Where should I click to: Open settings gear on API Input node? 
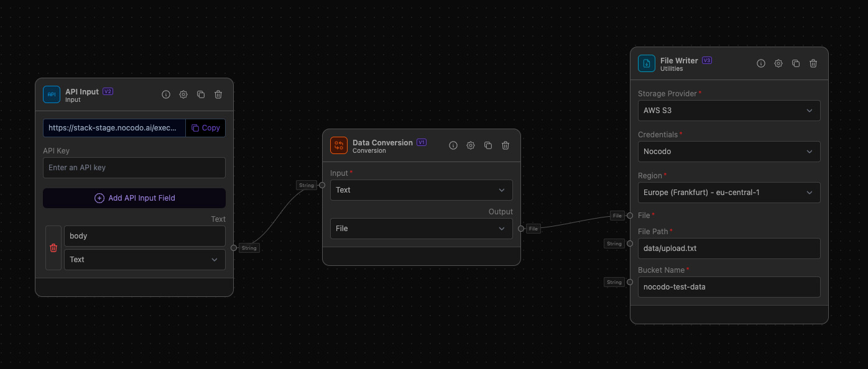tap(183, 94)
